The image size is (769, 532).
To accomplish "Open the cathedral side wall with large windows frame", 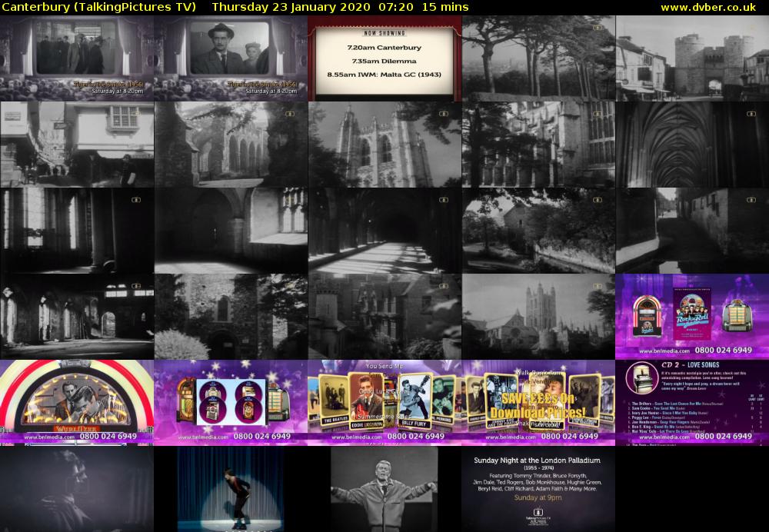I will pyautogui.click(x=538, y=145).
